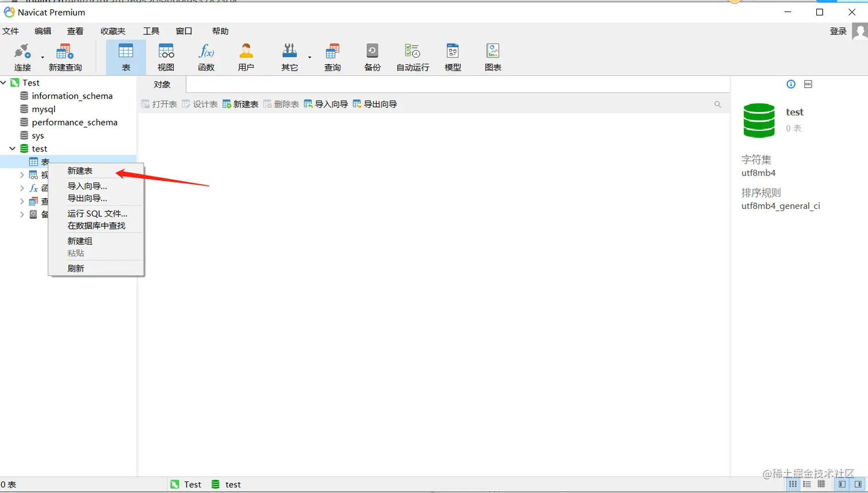868x493 pixels.
Task: Open the 收藏夹 menu
Action: click(x=113, y=31)
